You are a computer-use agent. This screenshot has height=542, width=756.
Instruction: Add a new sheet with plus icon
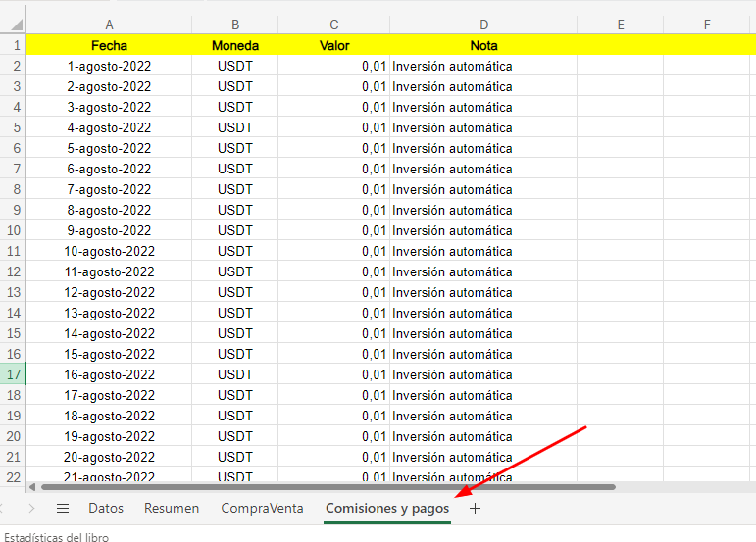[476, 509]
